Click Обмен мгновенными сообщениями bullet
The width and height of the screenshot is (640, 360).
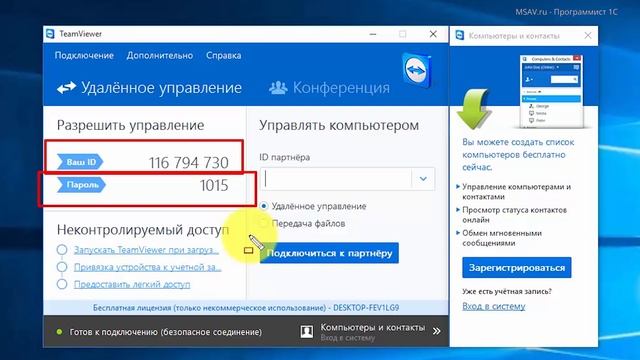pyautogui.click(x=502, y=238)
